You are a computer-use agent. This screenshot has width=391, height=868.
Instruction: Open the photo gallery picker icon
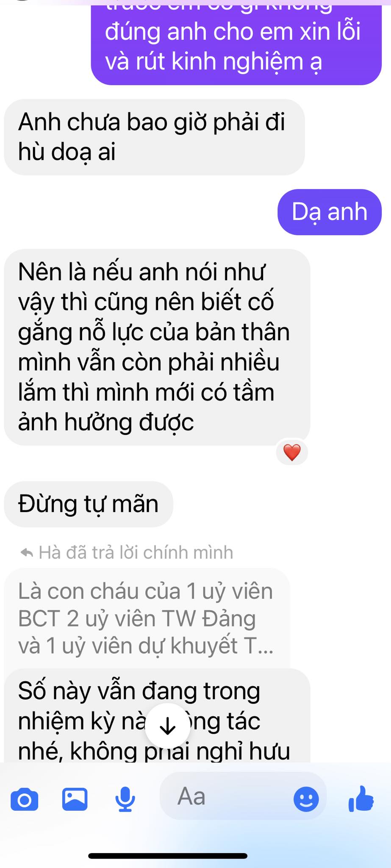(x=75, y=799)
